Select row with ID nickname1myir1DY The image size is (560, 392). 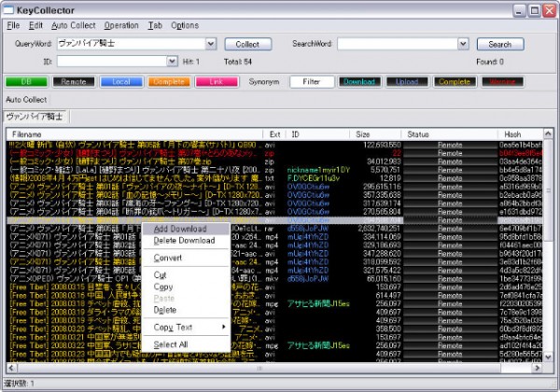pyautogui.click(x=274, y=170)
